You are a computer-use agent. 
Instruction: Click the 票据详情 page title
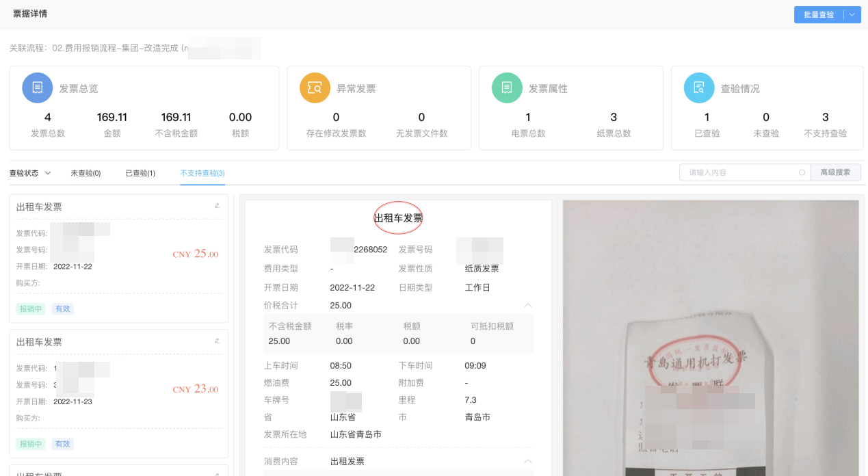tap(30, 14)
